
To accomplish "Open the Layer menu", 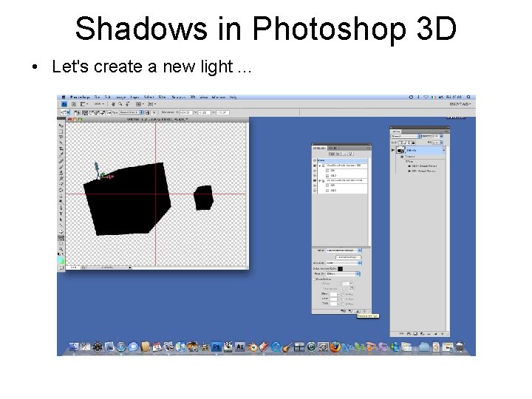I will tap(134, 97).
